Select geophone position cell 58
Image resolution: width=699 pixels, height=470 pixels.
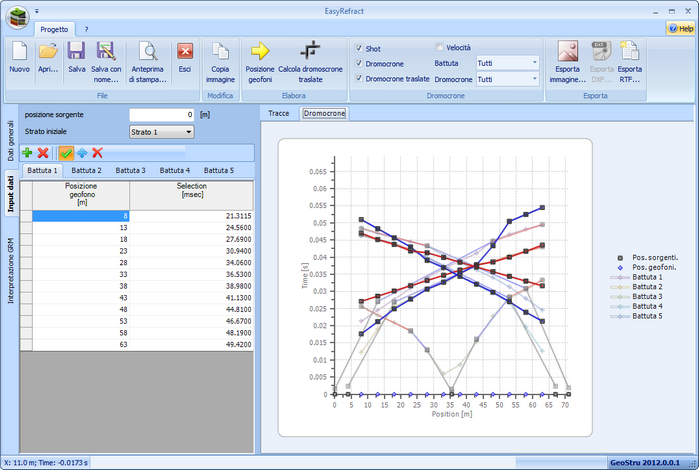point(81,333)
